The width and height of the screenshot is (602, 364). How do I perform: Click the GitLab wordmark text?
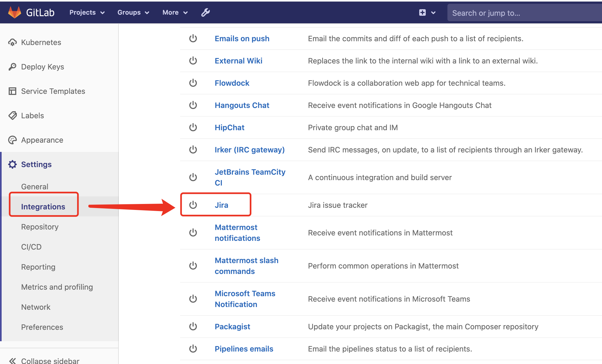pyautogui.click(x=40, y=12)
